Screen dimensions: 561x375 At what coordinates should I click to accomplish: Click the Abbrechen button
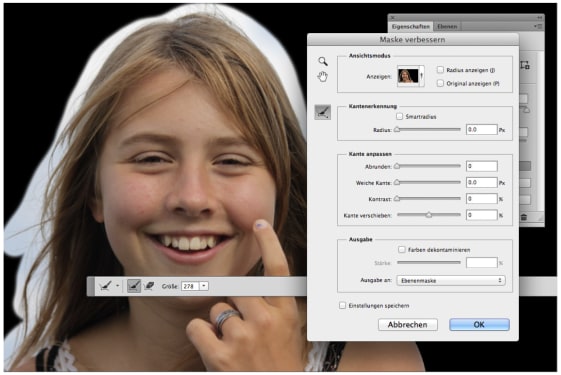click(408, 325)
